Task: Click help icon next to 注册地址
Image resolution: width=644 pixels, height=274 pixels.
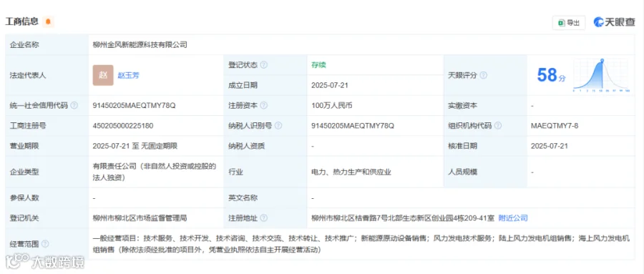Action: (263, 218)
